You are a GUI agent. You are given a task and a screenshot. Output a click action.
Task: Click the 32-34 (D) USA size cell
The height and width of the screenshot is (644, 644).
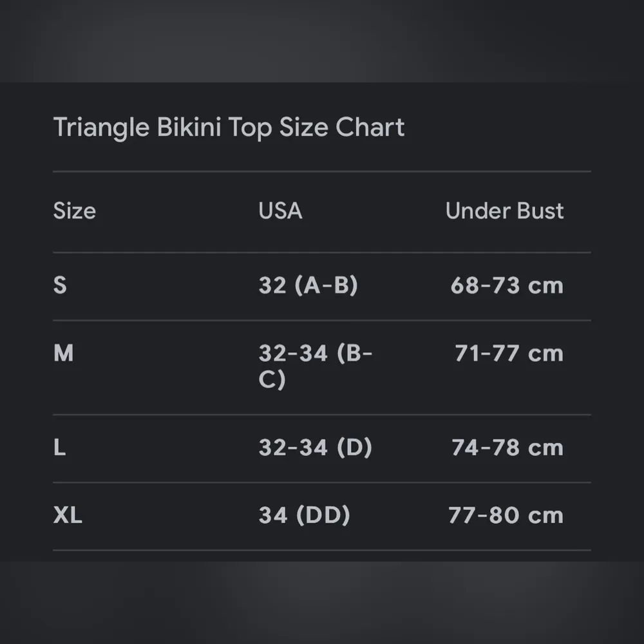click(x=315, y=448)
